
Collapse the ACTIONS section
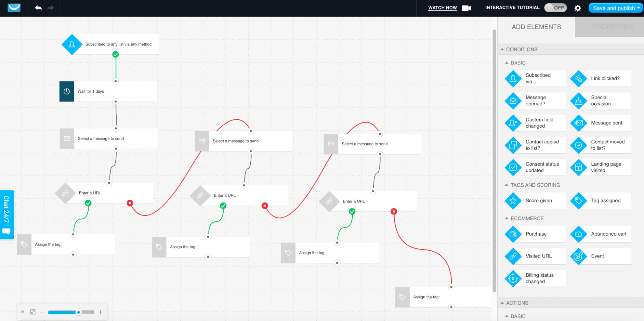(502, 303)
